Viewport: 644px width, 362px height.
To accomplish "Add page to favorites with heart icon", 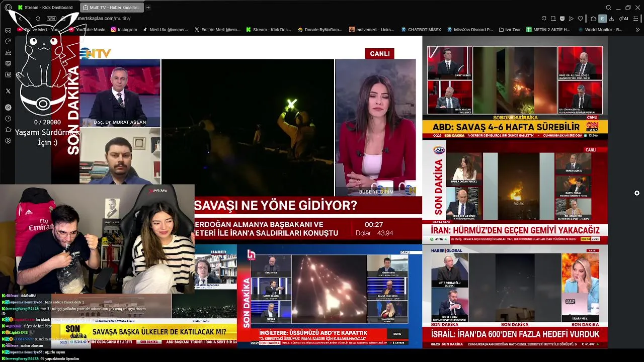I will coord(580,19).
